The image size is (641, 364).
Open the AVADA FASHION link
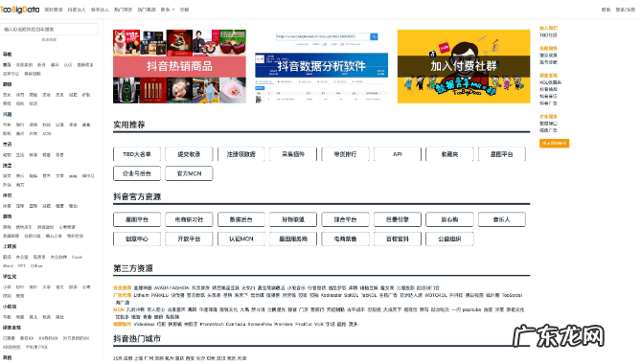172,288
